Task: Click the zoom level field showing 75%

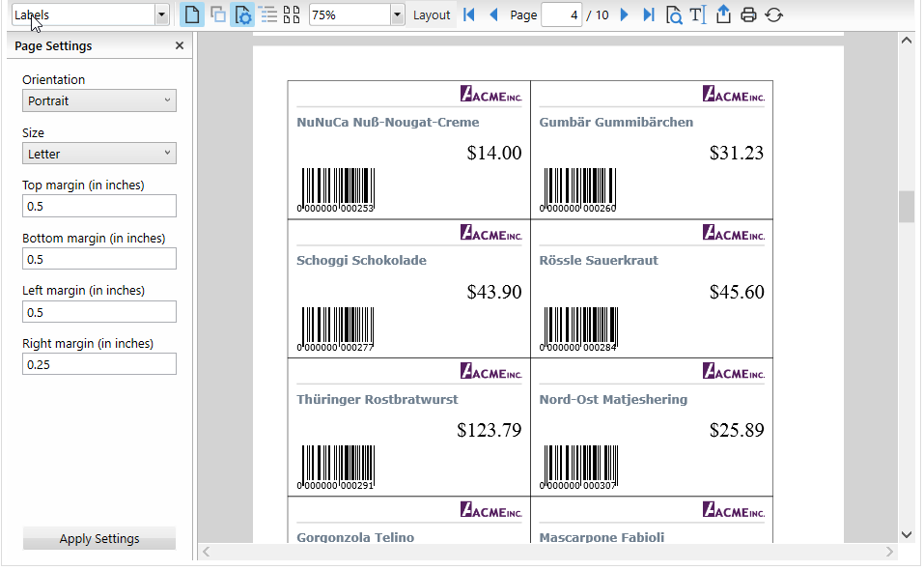Action: point(350,14)
